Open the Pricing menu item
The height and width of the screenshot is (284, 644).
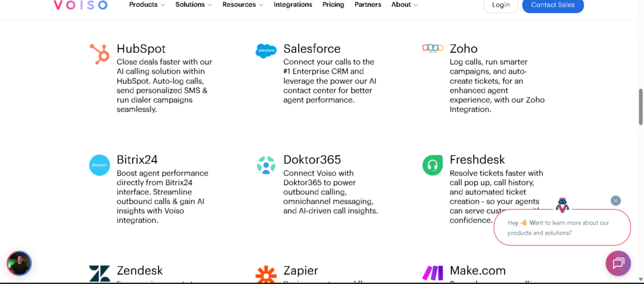tap(333, 5)
